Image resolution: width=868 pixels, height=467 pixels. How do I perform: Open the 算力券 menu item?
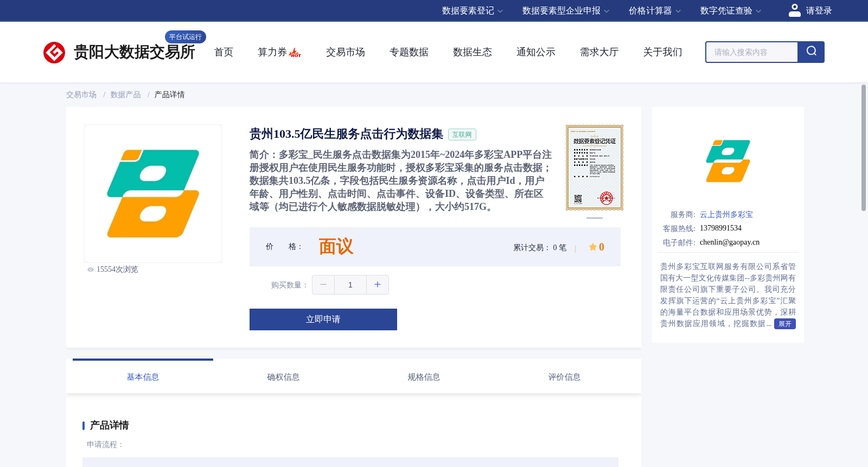point(272,52)
